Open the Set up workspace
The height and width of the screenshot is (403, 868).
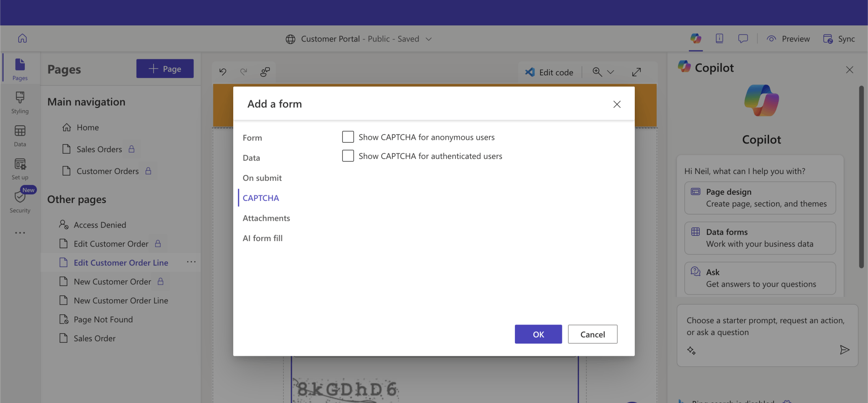20,169
